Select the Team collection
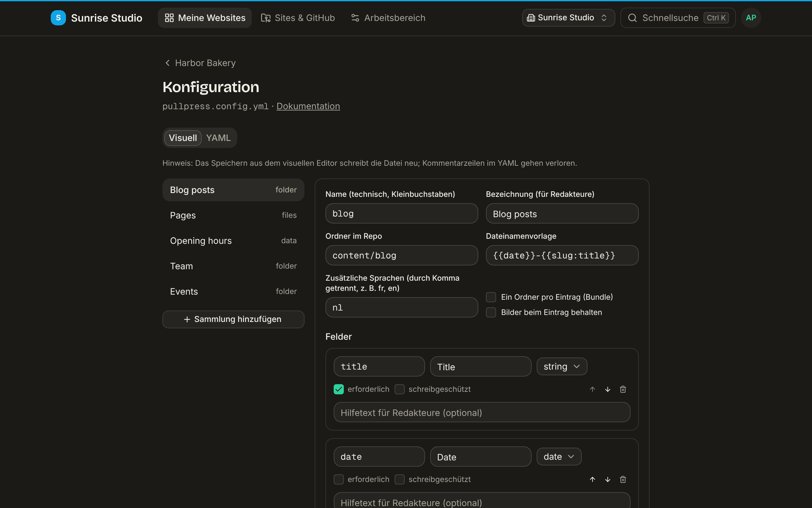 coord(233,266)
